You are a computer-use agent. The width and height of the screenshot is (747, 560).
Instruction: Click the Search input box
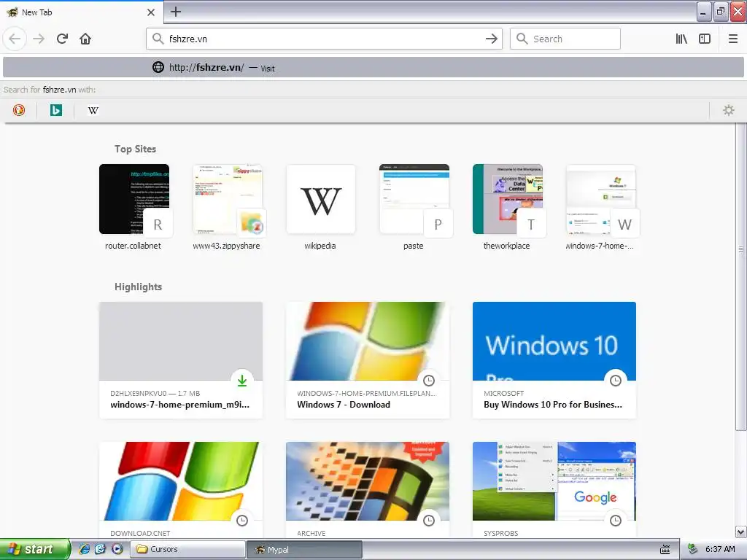tap(565, 39)
